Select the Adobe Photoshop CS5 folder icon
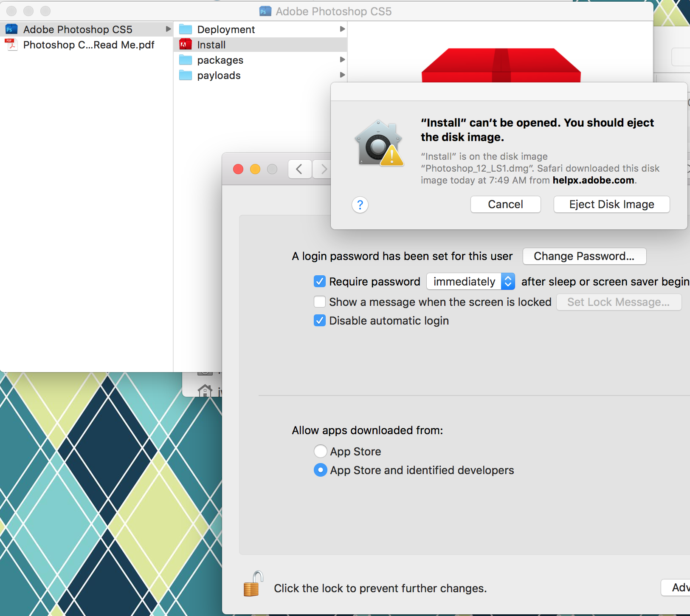The image size is (690, 616). [x=11, y=29]
